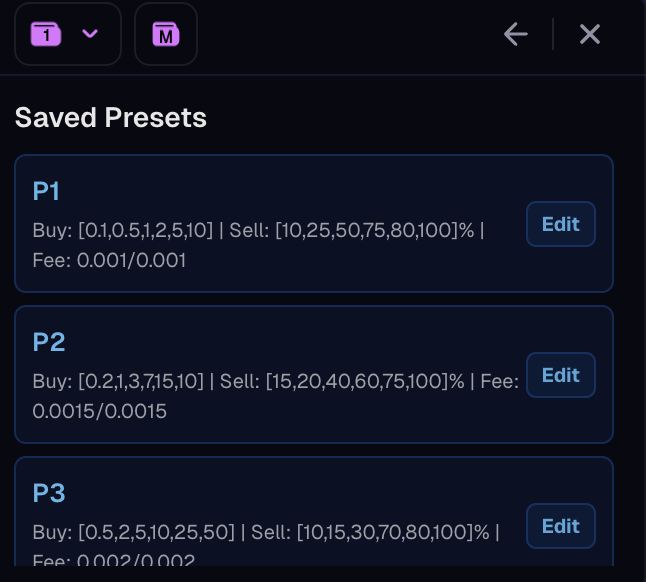646x582 pixels.
Task: Go back using the left arrow
Action: (515, 34)
